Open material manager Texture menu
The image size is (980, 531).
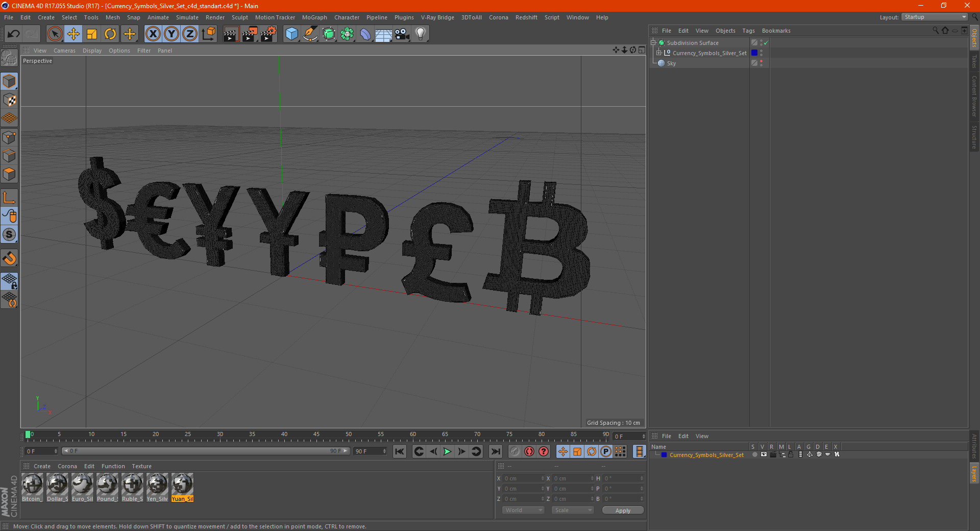point(141,466)
